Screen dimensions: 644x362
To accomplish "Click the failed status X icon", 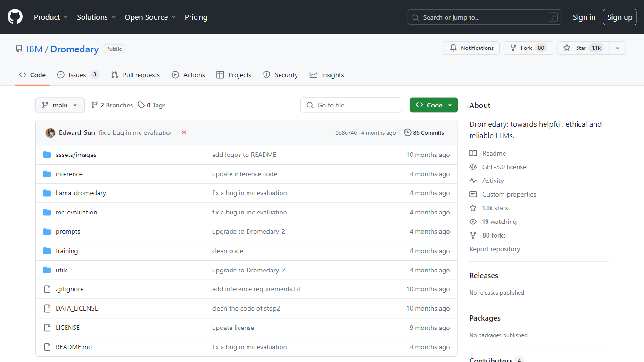I will (184, 132).
